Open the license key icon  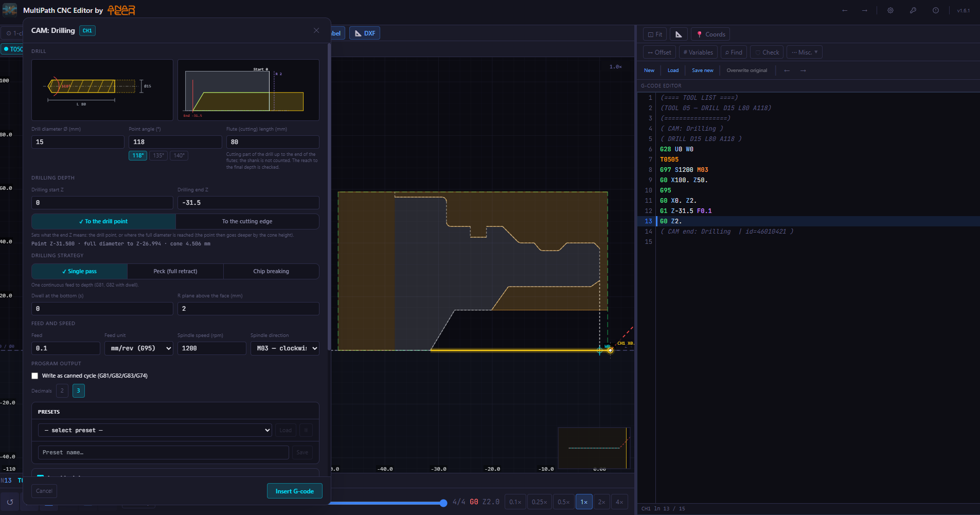pyautogui.click(x=913, y=10)
